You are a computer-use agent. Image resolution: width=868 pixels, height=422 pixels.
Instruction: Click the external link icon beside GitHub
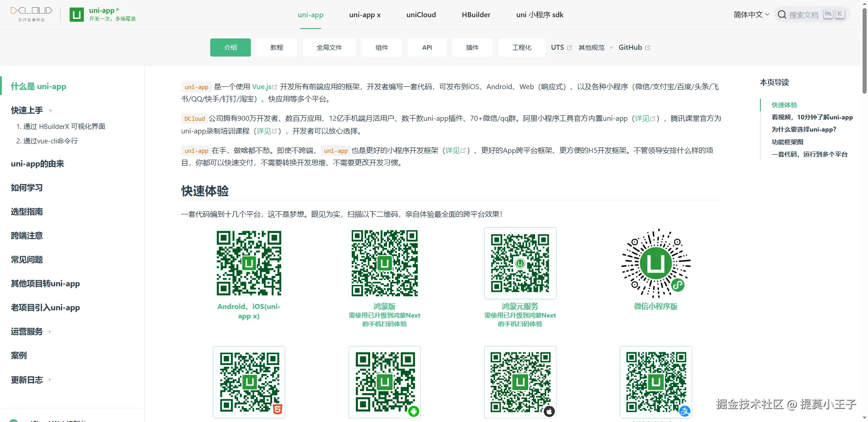[647, 47]
